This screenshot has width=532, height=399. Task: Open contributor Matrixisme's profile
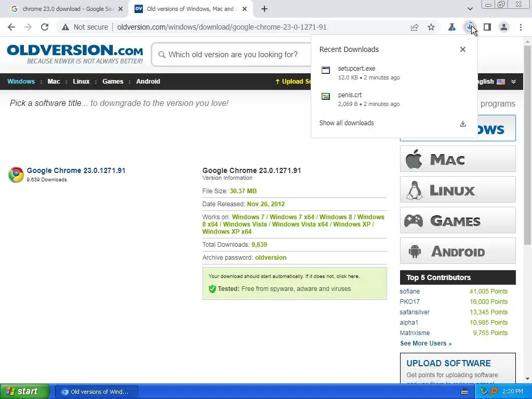(x=415, y=333)
